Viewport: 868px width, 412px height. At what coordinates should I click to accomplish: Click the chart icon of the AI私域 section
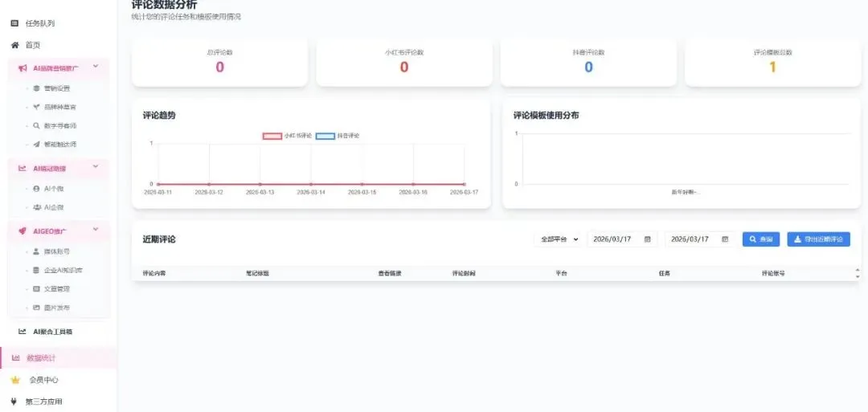pyautogui.click(x=23, y=168)
